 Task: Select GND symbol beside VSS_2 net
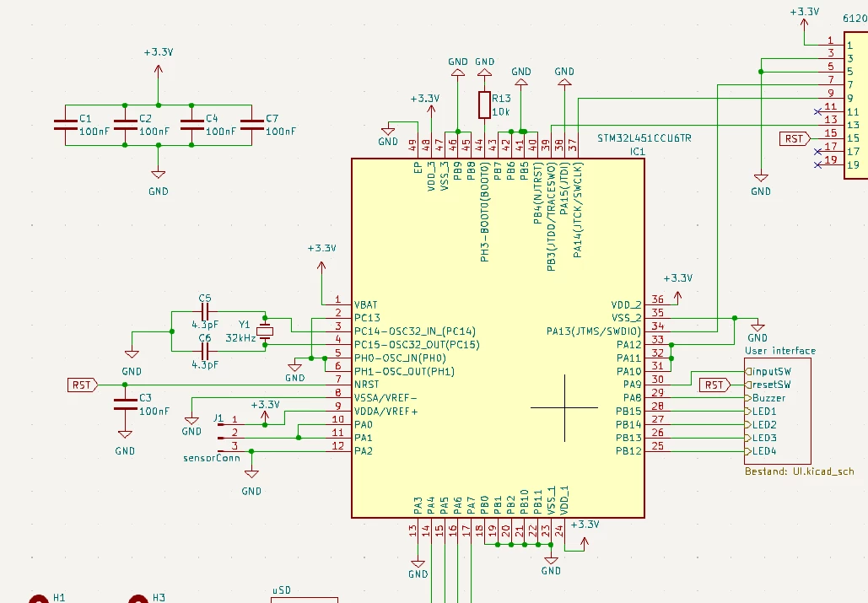[x=757, y=327]
